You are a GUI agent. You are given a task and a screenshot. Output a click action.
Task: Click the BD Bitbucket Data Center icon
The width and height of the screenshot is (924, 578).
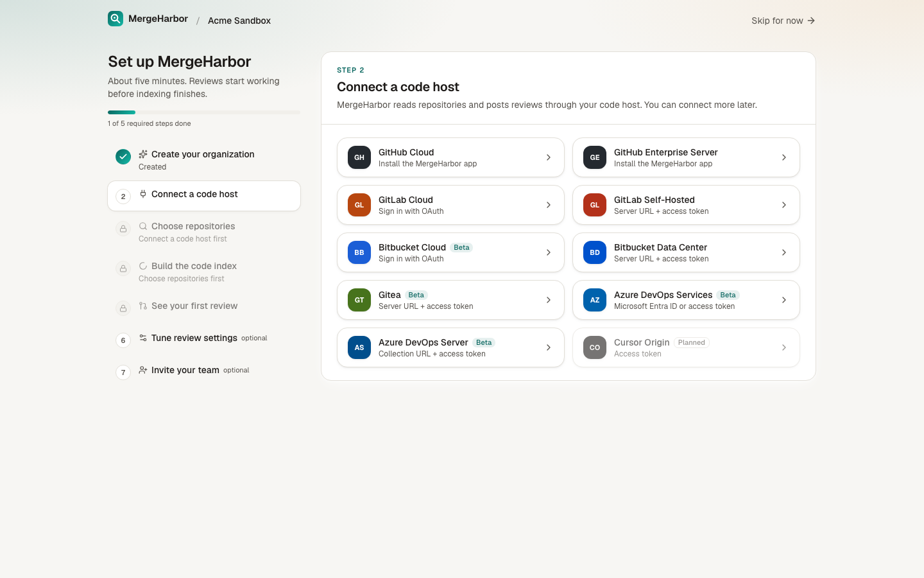point(595,252)
